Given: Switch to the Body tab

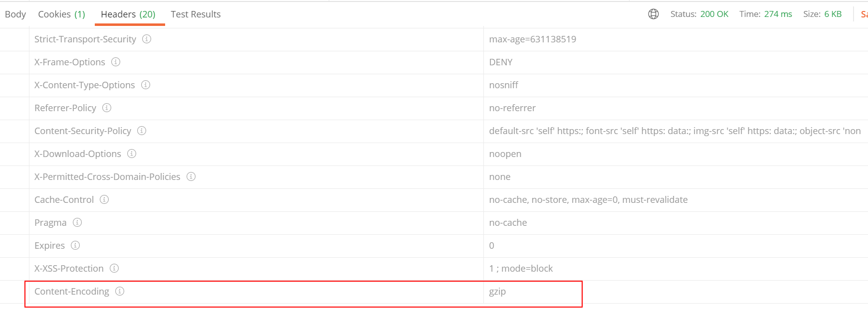Looking at the screenshot, I should [15, 14].
